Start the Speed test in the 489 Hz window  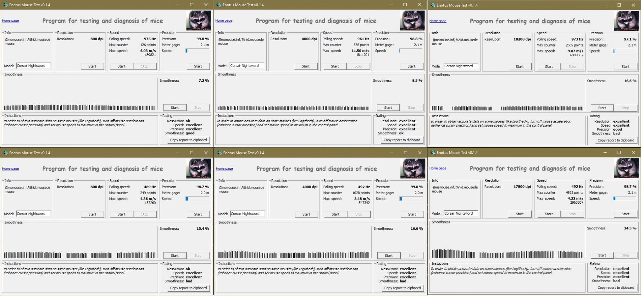pos(121,214)
